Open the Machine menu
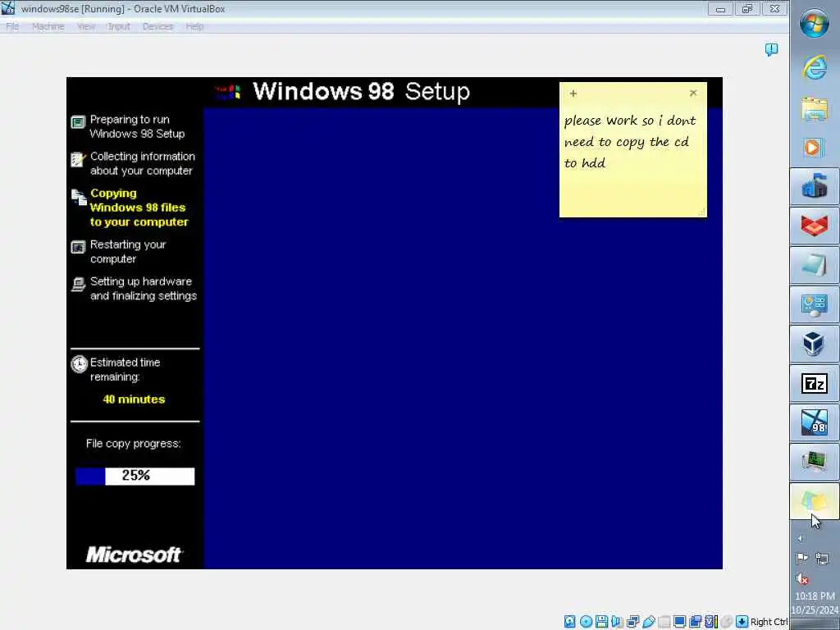Image resolution: width=840 pixels, height=630 pixels. [x=48, y=26]
